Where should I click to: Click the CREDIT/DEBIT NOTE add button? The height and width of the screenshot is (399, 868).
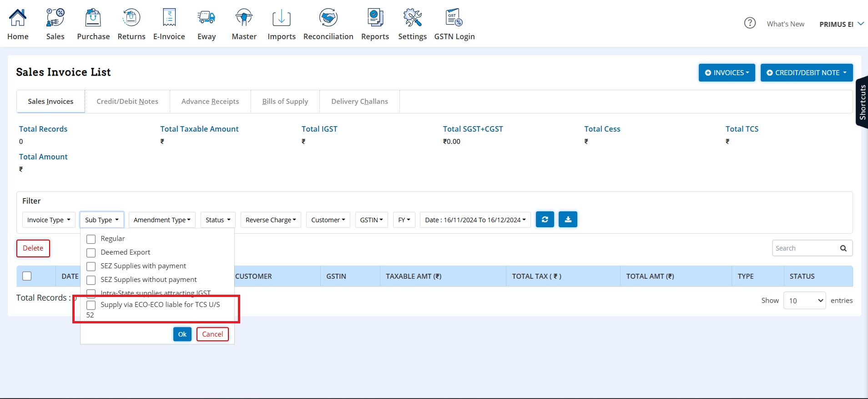(807, 72)
